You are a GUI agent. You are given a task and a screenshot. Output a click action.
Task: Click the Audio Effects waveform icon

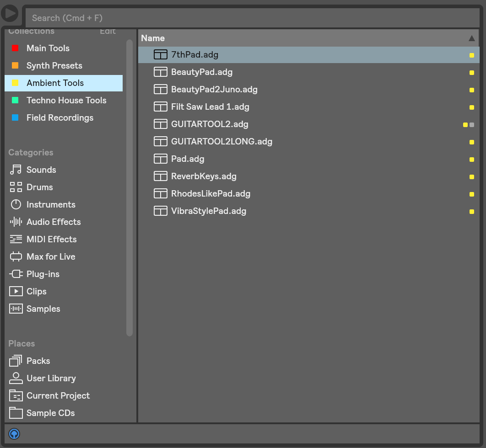(x=16, y=222)
